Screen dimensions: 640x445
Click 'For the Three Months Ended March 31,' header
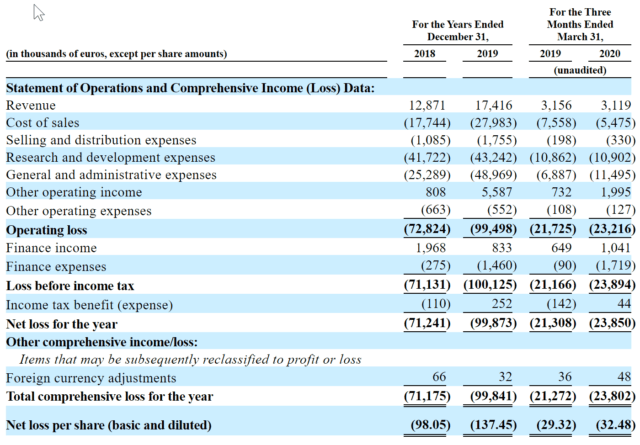pyautogui.click(x=580, y=24)
